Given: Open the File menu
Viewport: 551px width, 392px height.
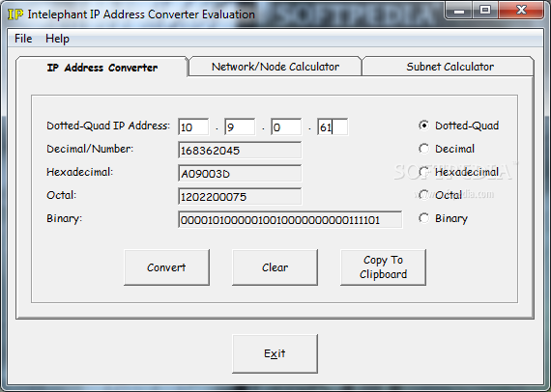Looking at the screenshot, I should [23, 39].
